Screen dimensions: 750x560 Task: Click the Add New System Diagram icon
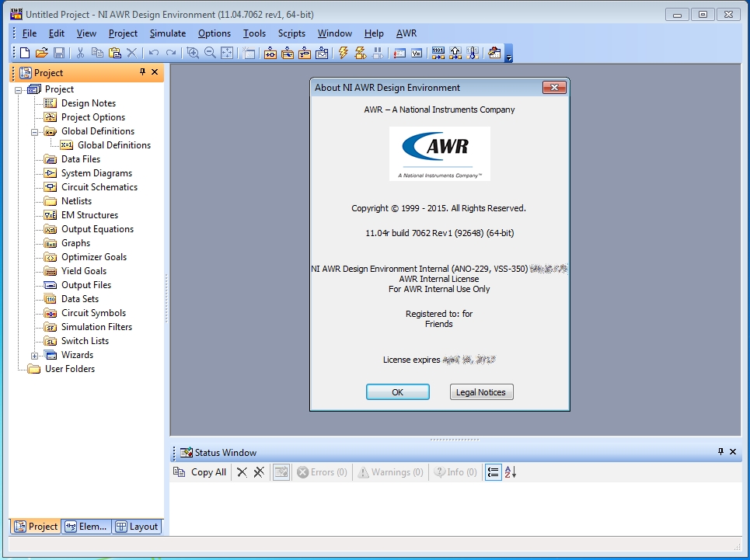288,53
